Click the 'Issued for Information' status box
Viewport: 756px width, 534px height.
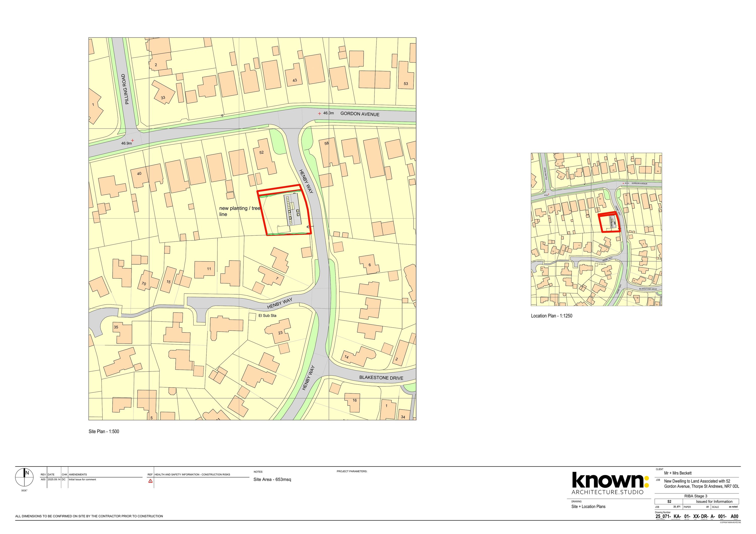pyautogui.click(x=714, y=501)
